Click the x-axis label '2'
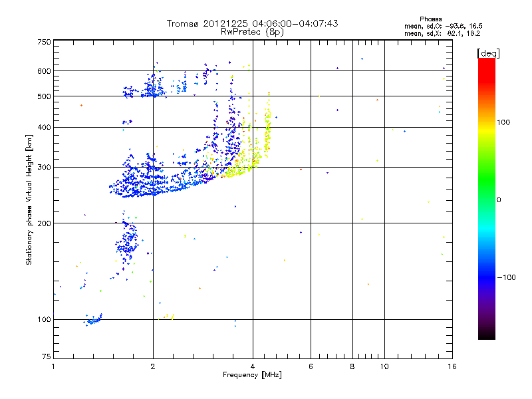The width and height of the screenshot is (532, 399). tap(153, 366)
